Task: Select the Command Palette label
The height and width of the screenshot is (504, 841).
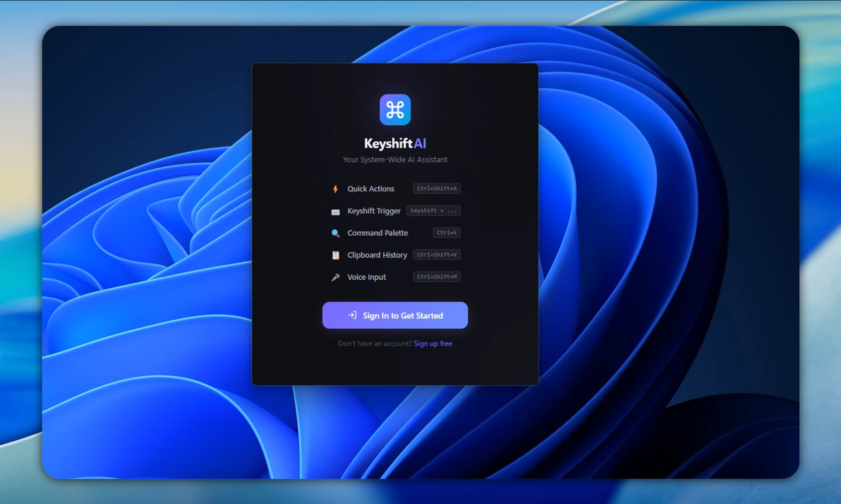Action: [377, 233]
